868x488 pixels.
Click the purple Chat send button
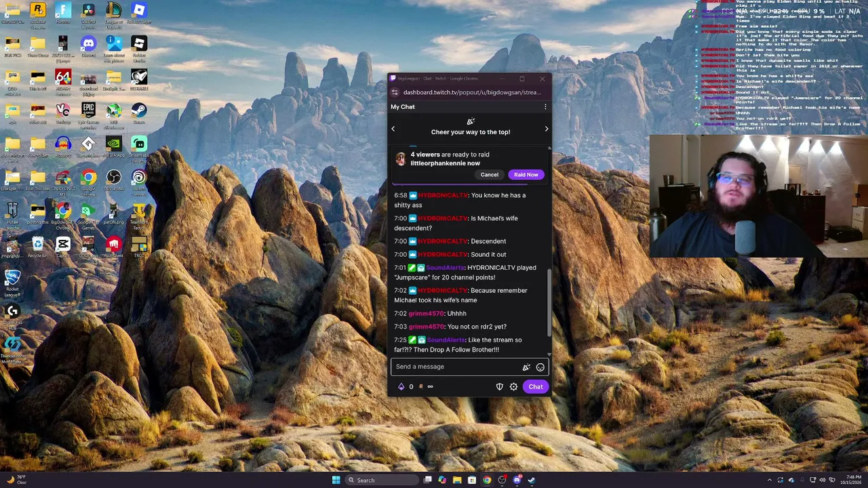click(x=536, y=387)
